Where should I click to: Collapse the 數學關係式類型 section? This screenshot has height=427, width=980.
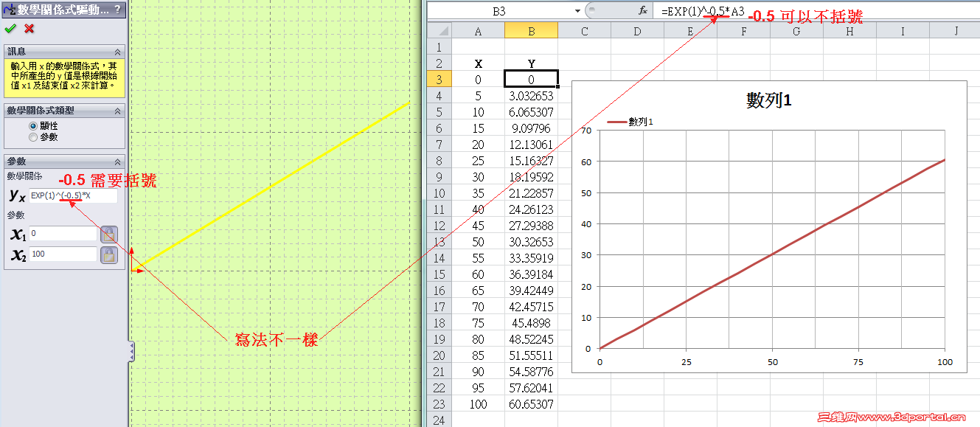pyautogui.click(x=117, y=111)
